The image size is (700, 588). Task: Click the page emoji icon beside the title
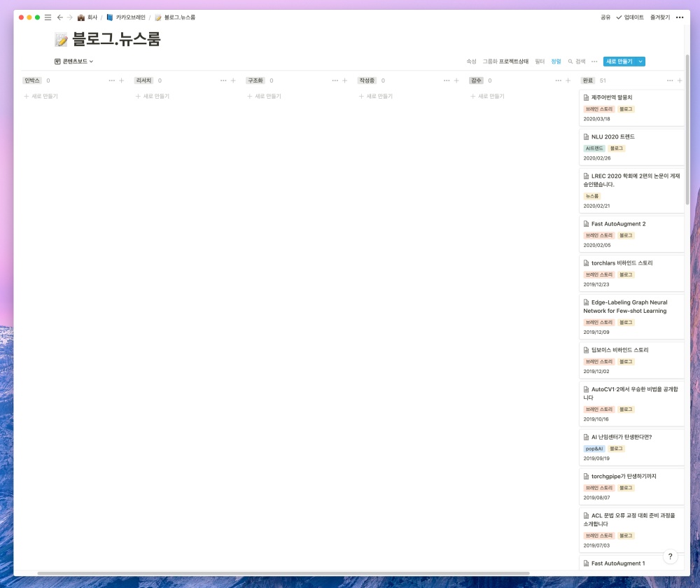tap(61, 41)
